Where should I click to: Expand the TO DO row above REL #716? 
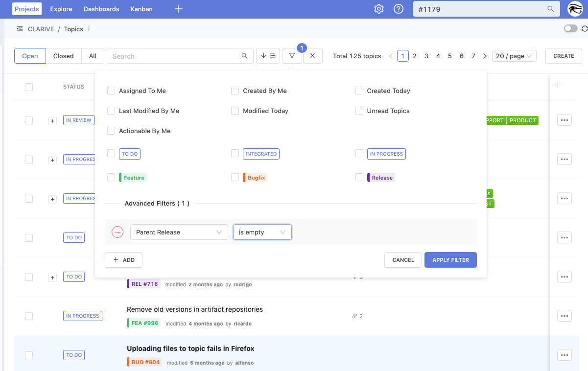[x=52, y=278]
